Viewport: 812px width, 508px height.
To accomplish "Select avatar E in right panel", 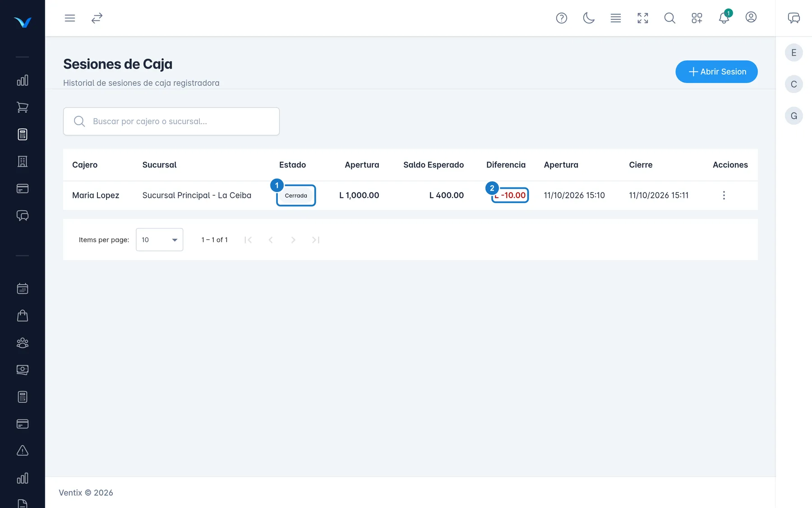I will click(794, 53).
